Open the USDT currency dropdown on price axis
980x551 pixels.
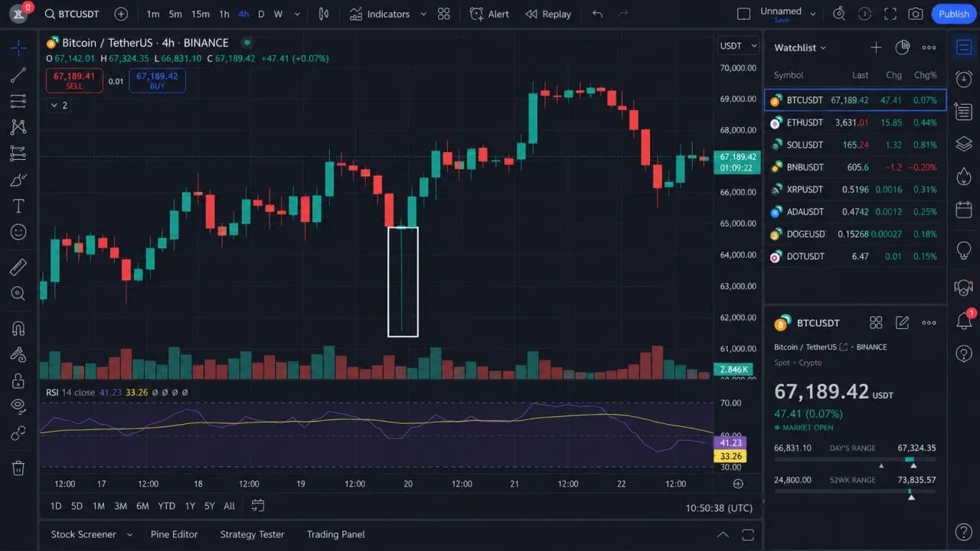pos(738,46)
